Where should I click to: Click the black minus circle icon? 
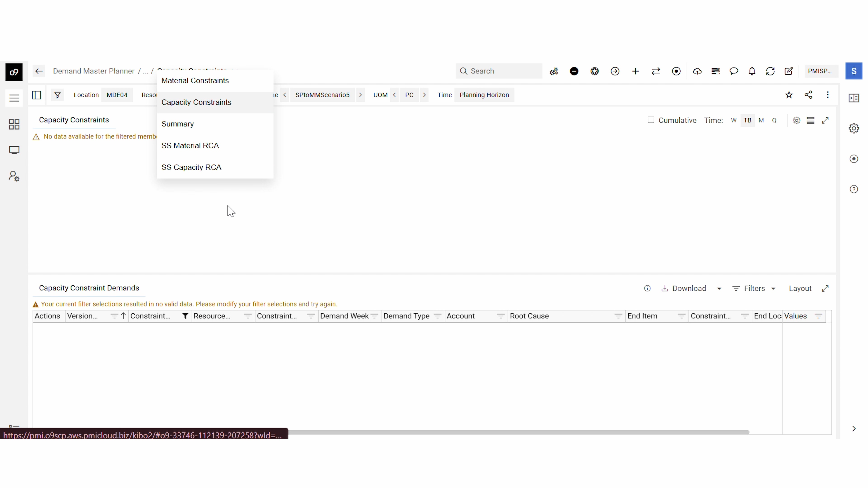click(574, 71)
